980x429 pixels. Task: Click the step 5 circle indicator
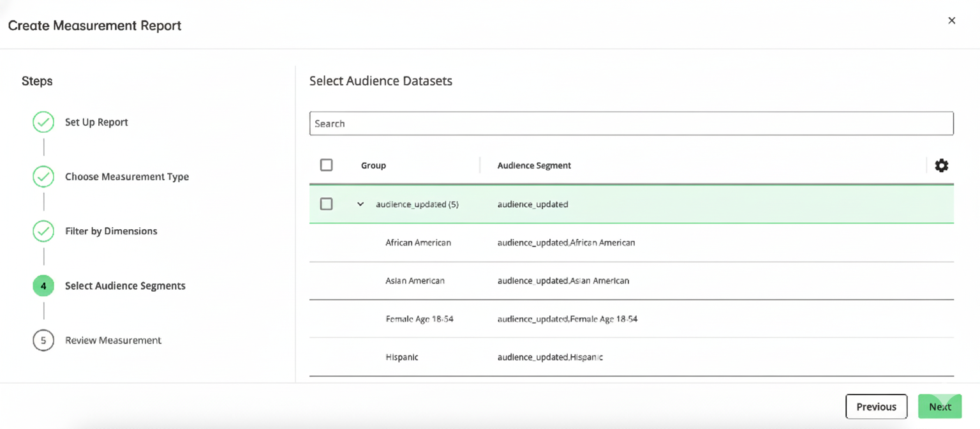click(43, 340)
